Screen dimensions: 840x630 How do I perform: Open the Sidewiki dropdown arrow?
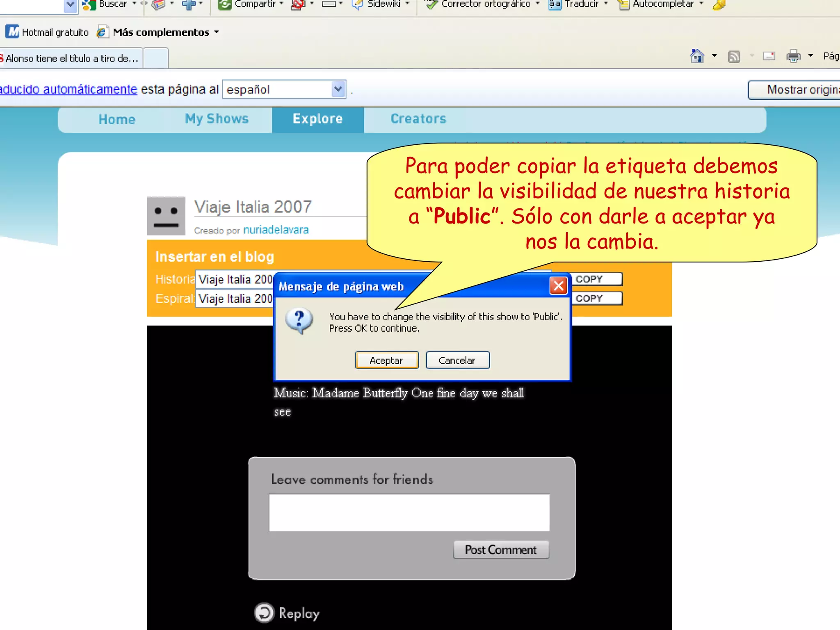(407, 3)
